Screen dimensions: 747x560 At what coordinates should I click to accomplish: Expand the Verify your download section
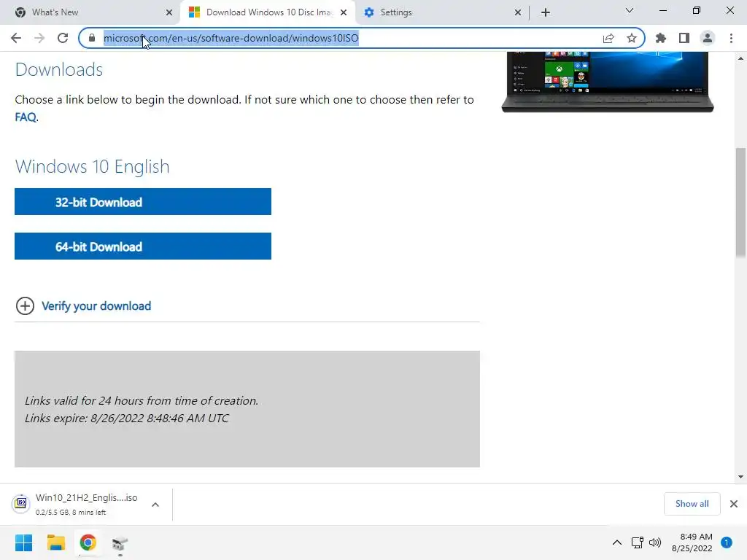26,306
